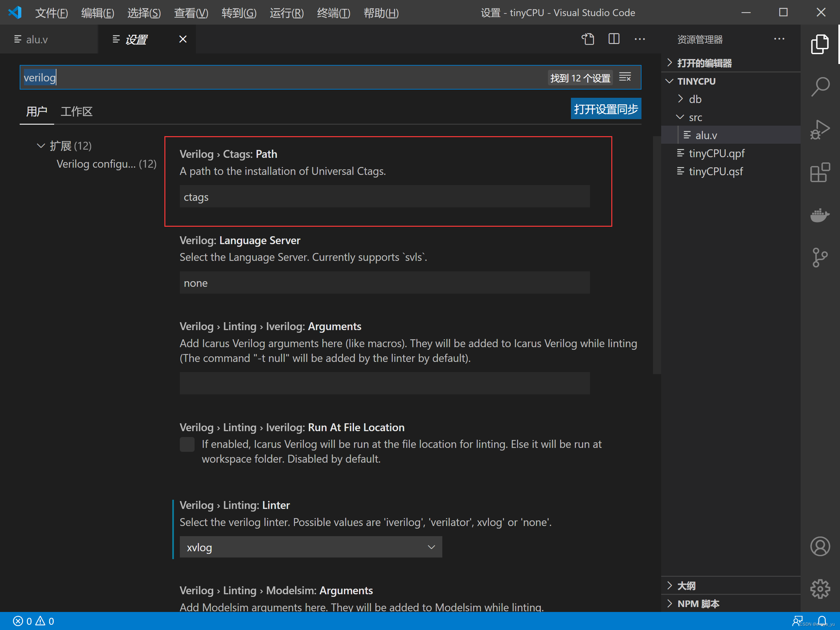Open the Search view in the activity bar
The width and height of the screenshot is (840, 630).
pyautogui.click(x=820, y=87)
